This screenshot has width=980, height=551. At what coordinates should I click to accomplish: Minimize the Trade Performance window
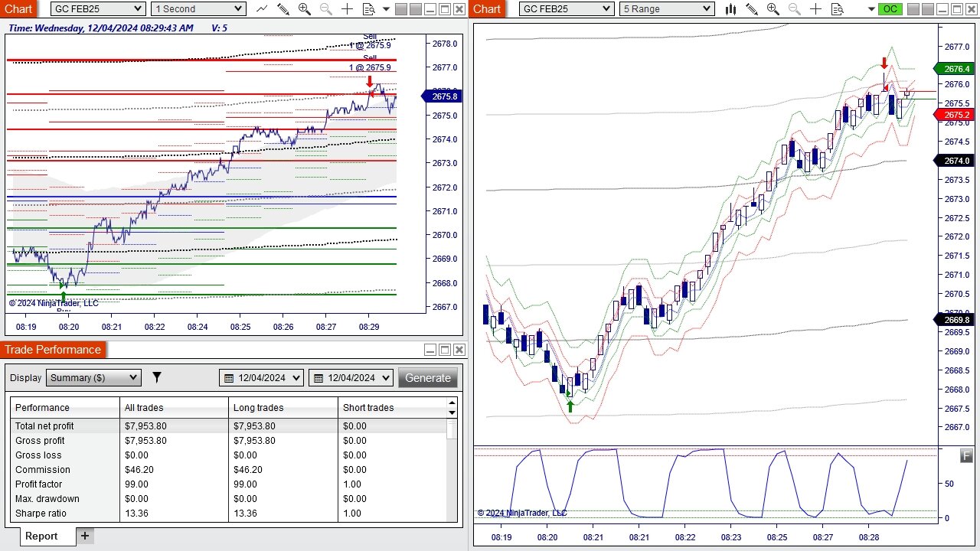(x=430, y=350)
